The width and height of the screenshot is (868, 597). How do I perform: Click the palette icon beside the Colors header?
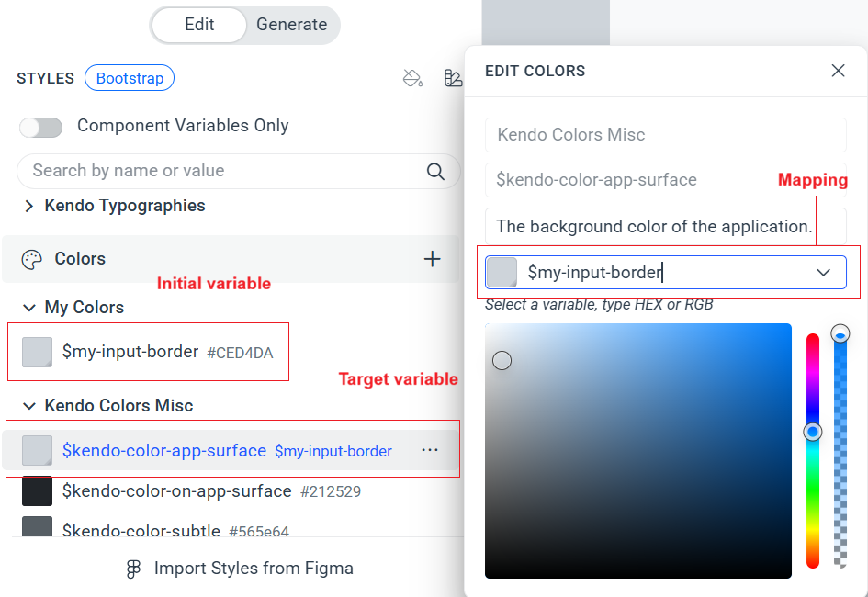click(30, 258)
